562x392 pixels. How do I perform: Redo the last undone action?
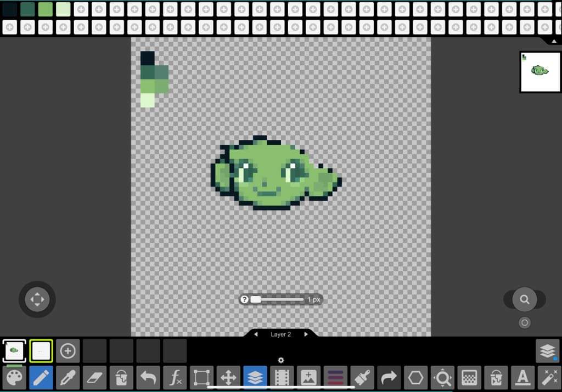click(x=389, y=377)
